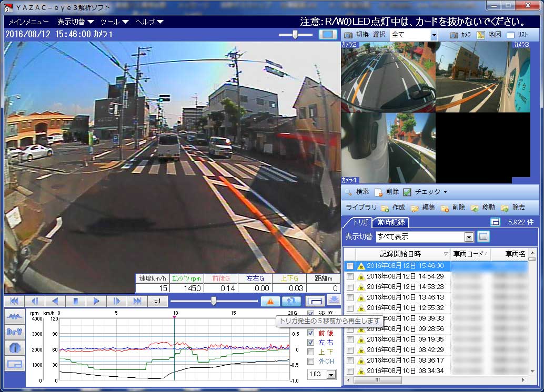Viewport: 544px width, 392px height.
Task: Open the メインメニュー menu
Action: coord(28,22)
